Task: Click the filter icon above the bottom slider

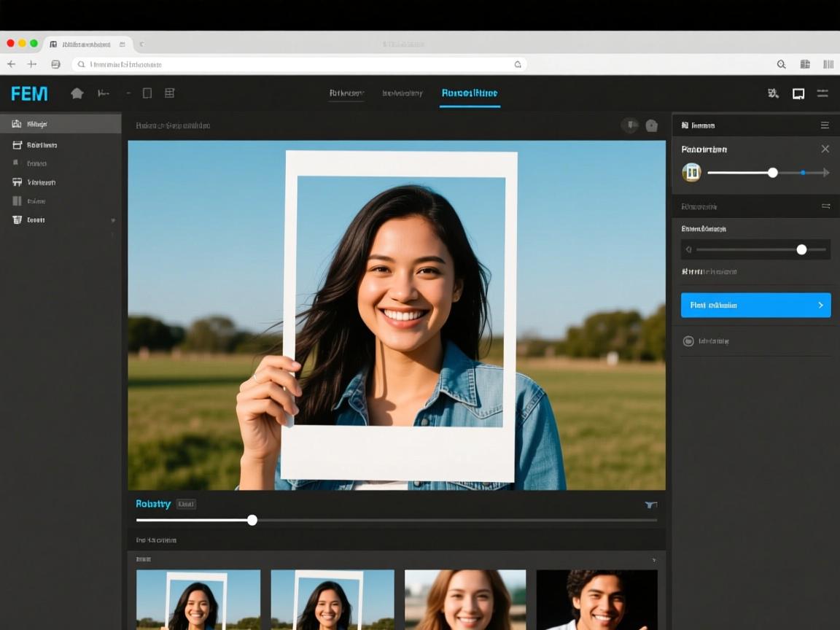Action: tap(650, 505)
